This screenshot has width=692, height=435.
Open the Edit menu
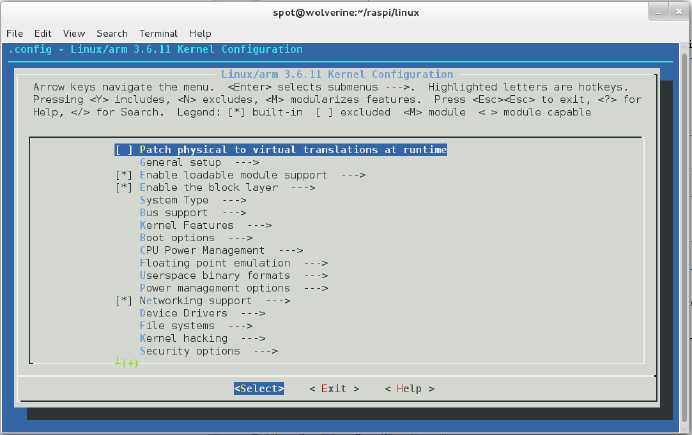(x=43, y=34)
